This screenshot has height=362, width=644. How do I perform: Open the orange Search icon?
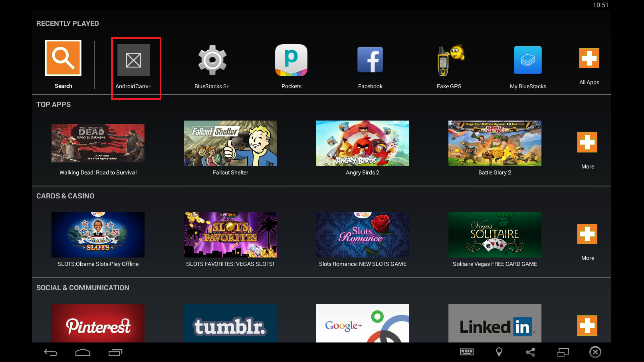(63, 58)
